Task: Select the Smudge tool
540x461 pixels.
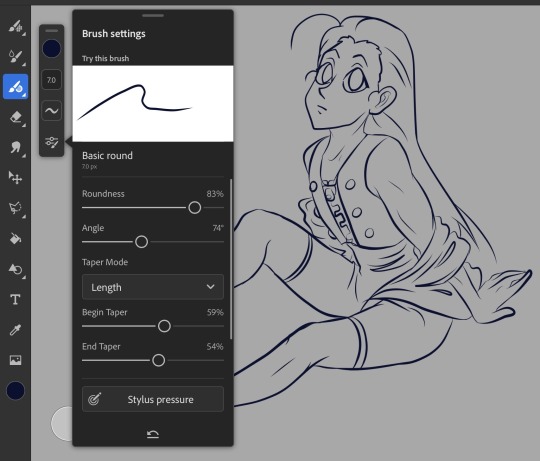Action: tap(15, 148)
